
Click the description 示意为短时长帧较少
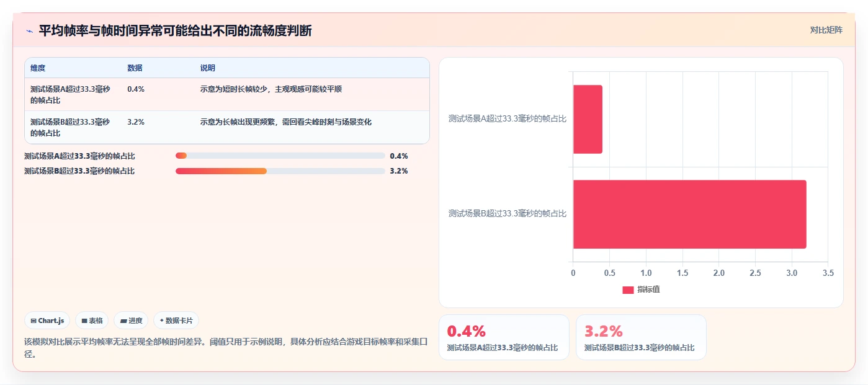271,89
